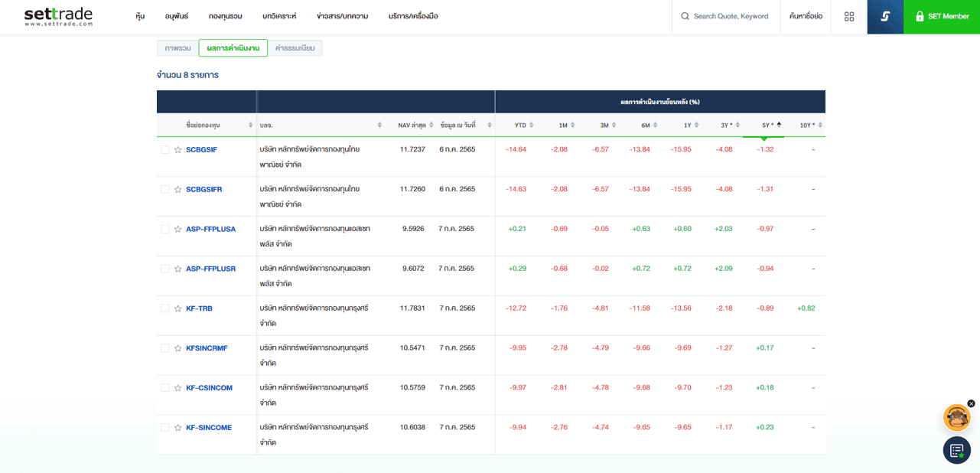Viewport: 980px width, 473px height.
Task: Tick the checkbox for SCBGSIFR
Action: (164, 189)
